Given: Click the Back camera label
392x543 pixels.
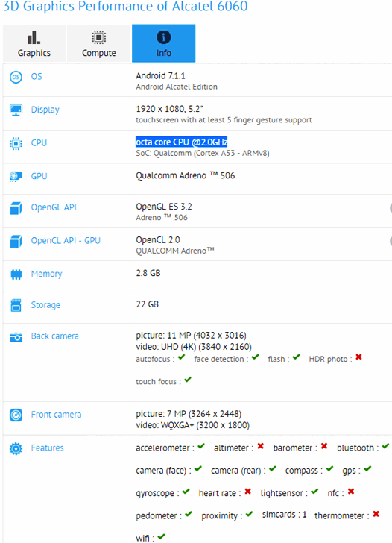Looking at the screenshot, I should (x=55, y=336).
